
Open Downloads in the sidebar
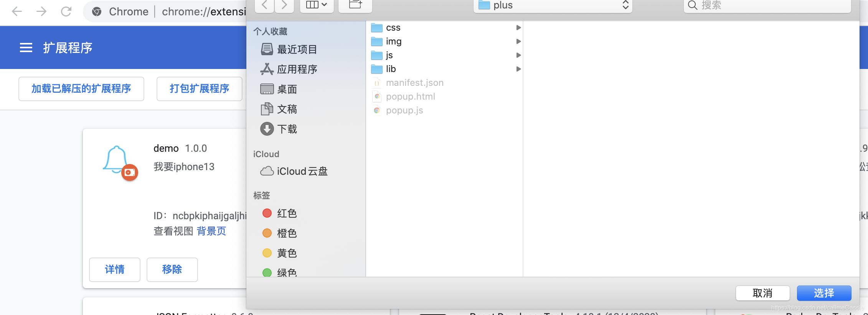coord(279,129)
